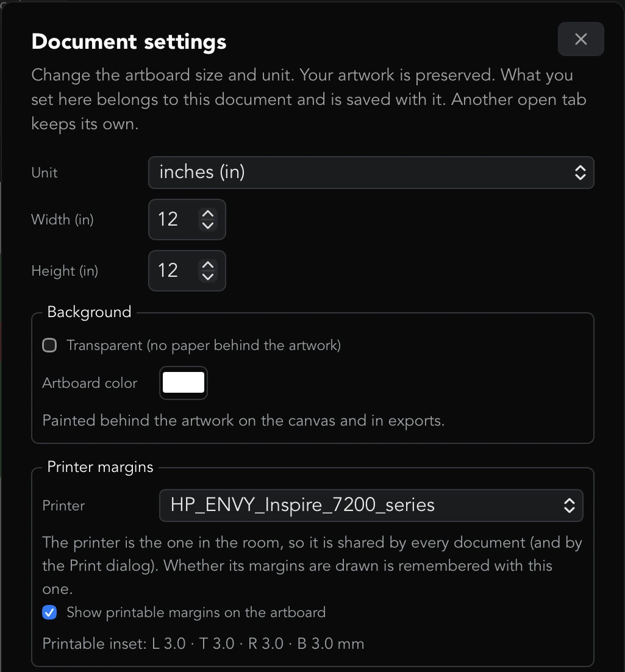Decrease Height with the down stepper arrow

click(208, 276)
